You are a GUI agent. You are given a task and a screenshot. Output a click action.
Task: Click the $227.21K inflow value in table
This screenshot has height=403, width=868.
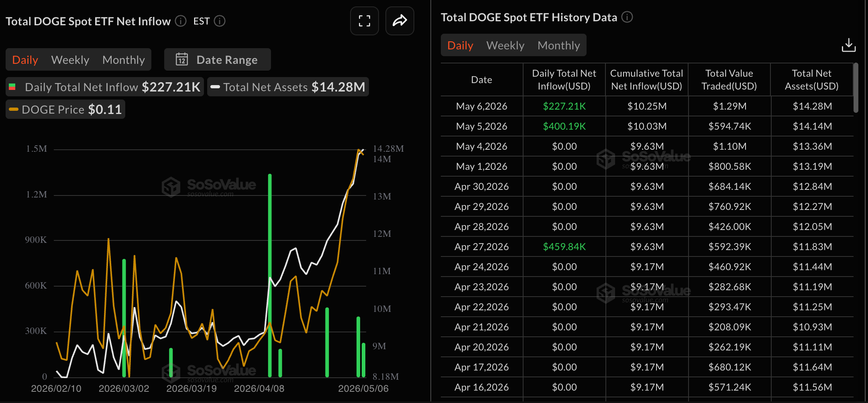click(x=564, y=106)
